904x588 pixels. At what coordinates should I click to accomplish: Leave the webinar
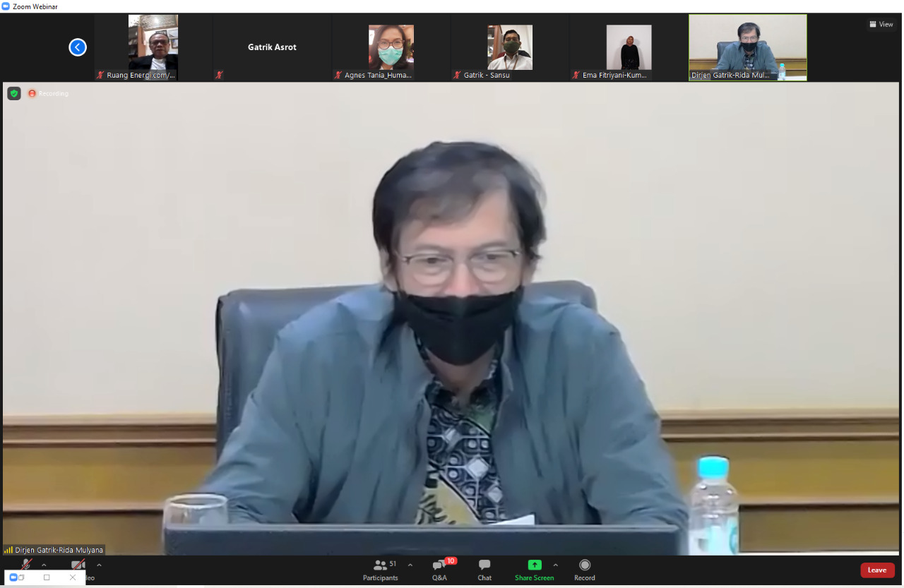pyautogui.click(x=877, y=570)
